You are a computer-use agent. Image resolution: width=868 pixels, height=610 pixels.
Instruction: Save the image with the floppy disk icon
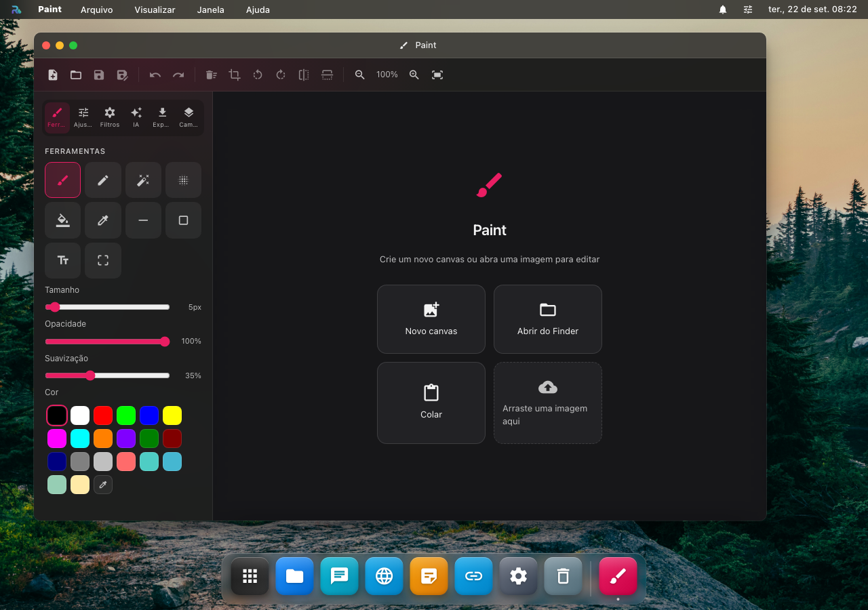click(x=99, y=75)
